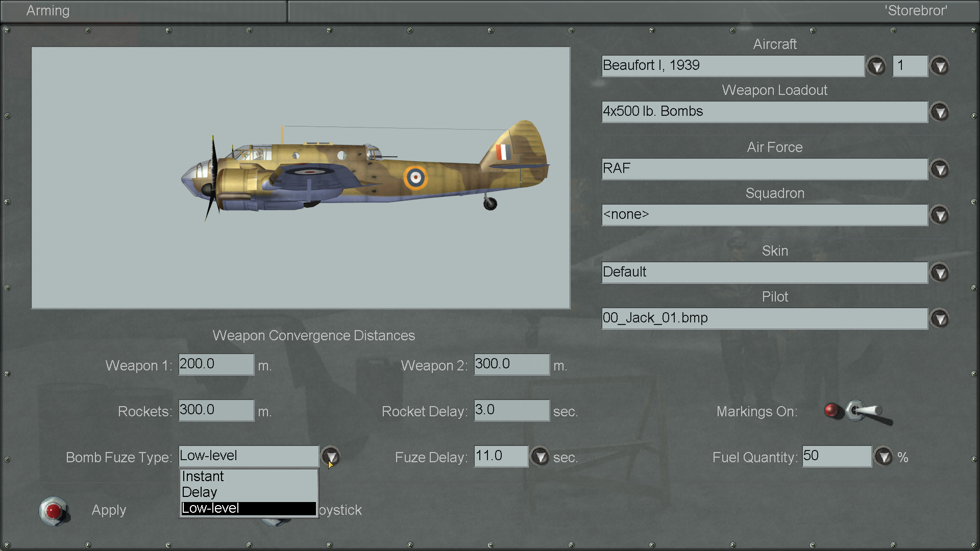Click the Apply text label

point(109,510)
